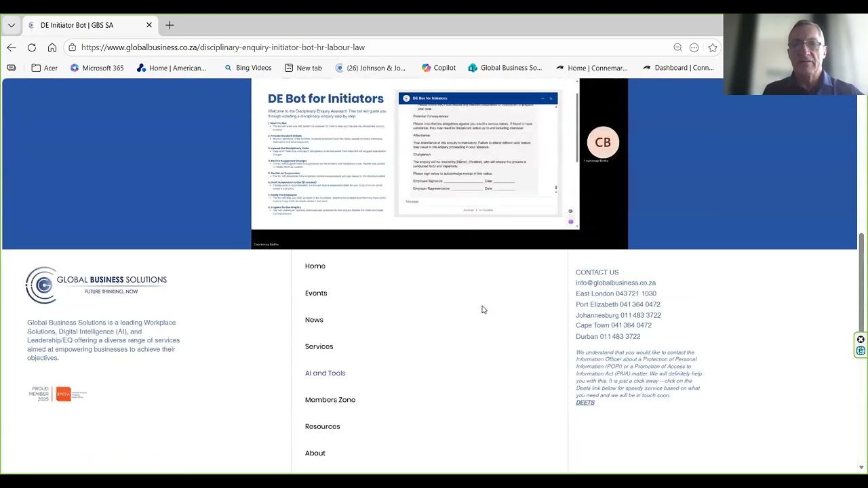Open the Services footer link
Viewport: 868px width, 488px height.
(319, 346)
